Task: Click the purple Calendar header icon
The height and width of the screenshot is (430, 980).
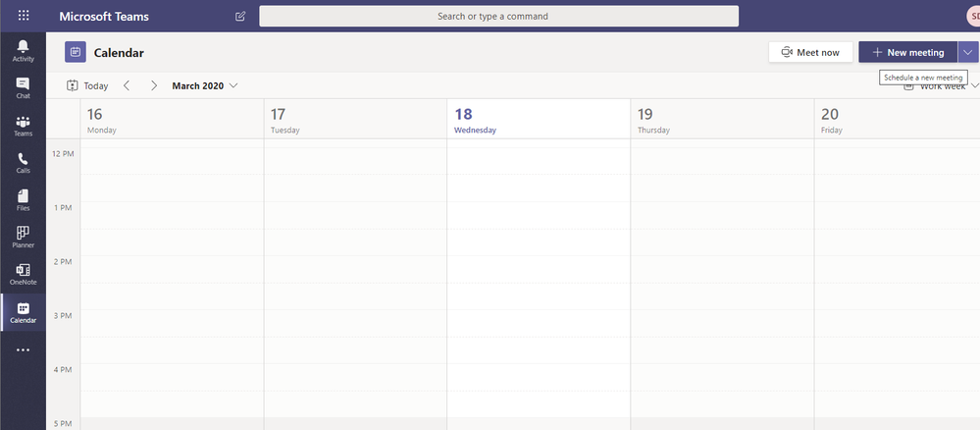Action: (75, 53)
